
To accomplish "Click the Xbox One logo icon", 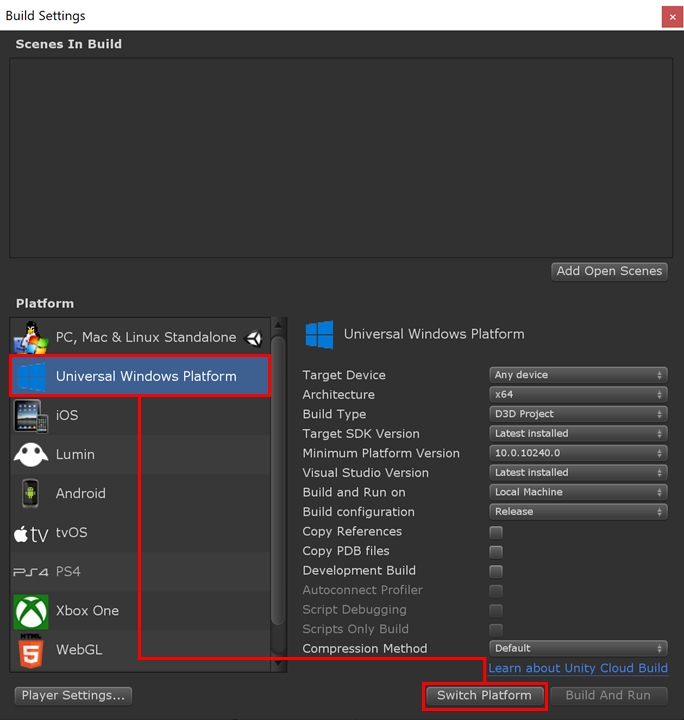I will click(31, 611).
